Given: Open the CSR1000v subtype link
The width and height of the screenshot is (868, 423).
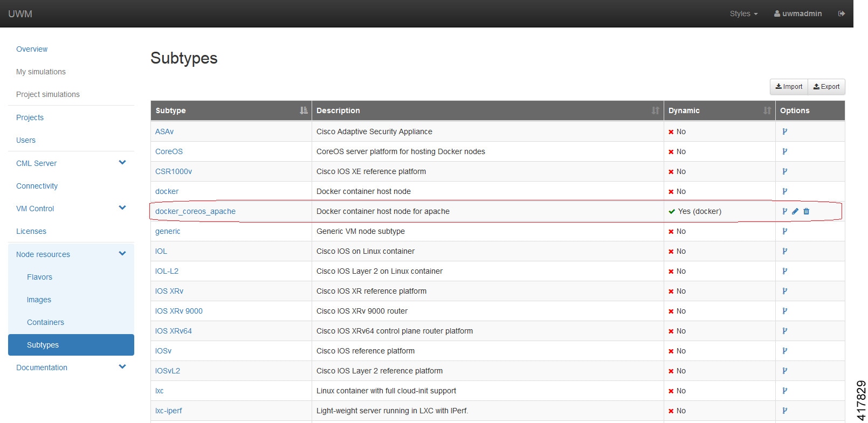Looking at the screenshot, I should pyautogui.click(x=174, y=171).
